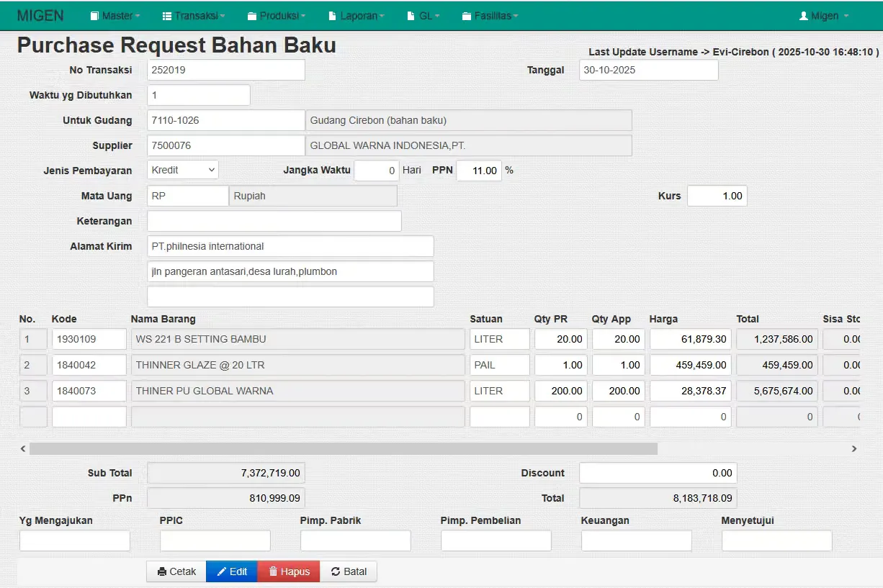Image resolution: width=883 pixels, height=588 pixels.
Task: Click the Jangka Waktu days field
Action: click(x=377, y=171)
